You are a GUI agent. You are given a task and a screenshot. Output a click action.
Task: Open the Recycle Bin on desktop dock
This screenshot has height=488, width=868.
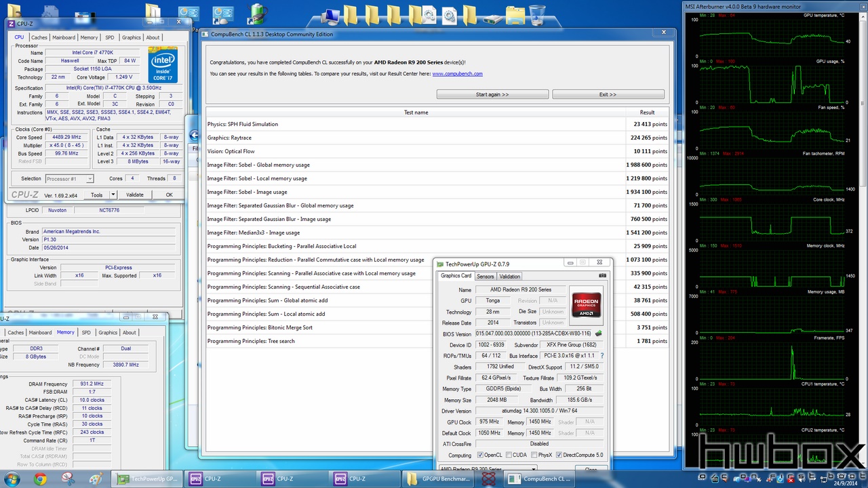tap(536, 14)
